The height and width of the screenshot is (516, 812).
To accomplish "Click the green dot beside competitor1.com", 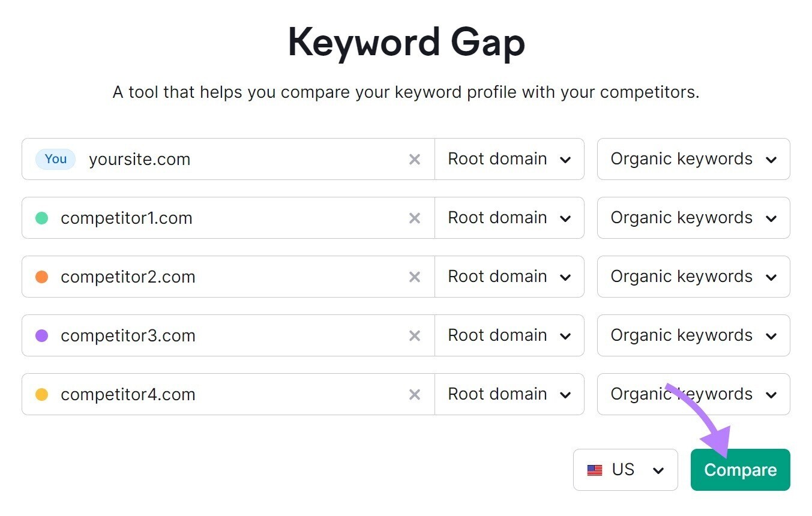I will [41, 218].
